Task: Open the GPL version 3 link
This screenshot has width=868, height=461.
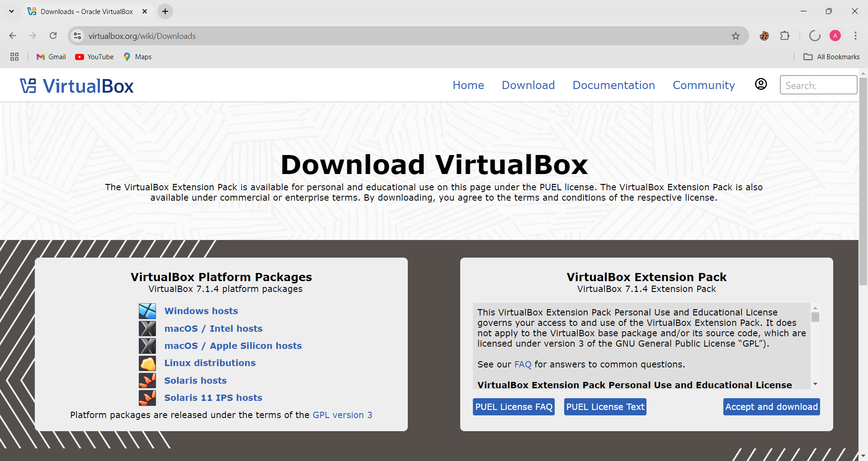Action: 343,415
